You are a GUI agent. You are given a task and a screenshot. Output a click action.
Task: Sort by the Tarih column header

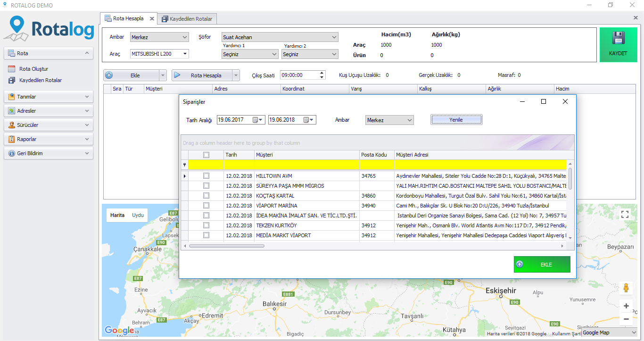tap(239, 155)
